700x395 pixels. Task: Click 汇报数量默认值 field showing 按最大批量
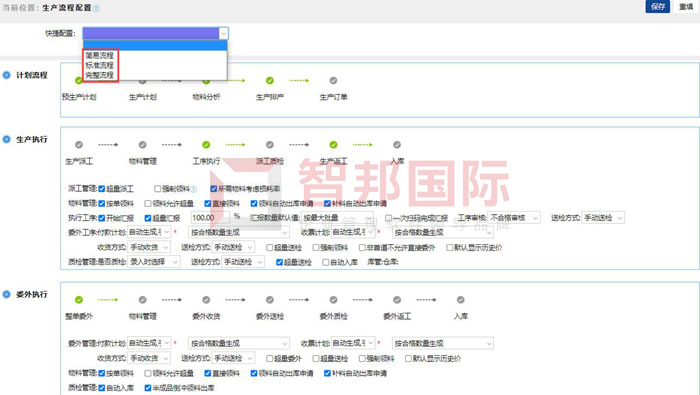(337, 218)
